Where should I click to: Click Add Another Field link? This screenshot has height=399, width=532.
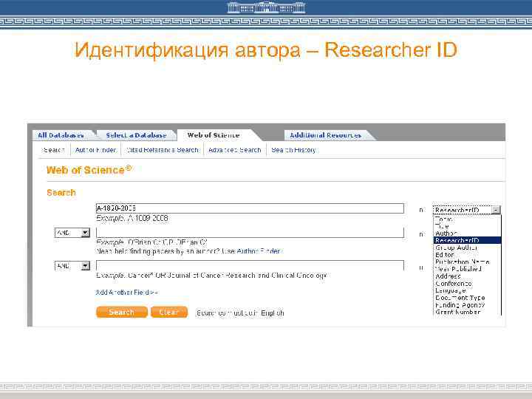[x=126, y=292]
